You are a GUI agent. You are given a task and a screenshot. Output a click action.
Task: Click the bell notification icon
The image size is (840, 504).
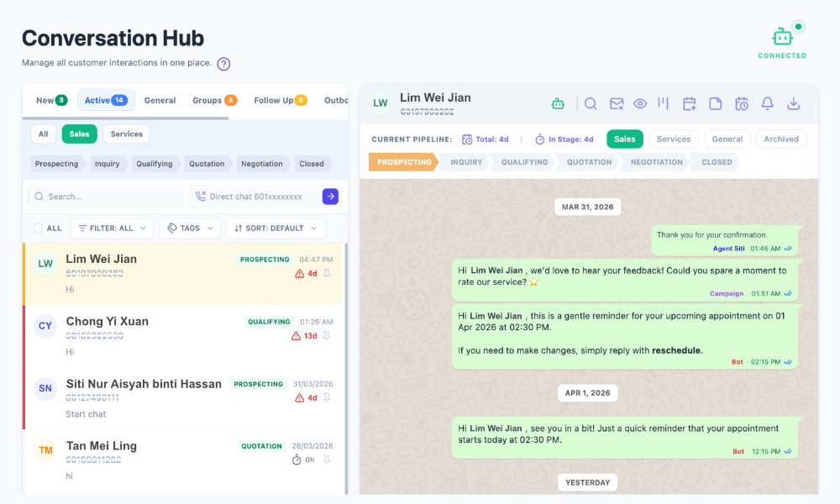pos(767,104)
